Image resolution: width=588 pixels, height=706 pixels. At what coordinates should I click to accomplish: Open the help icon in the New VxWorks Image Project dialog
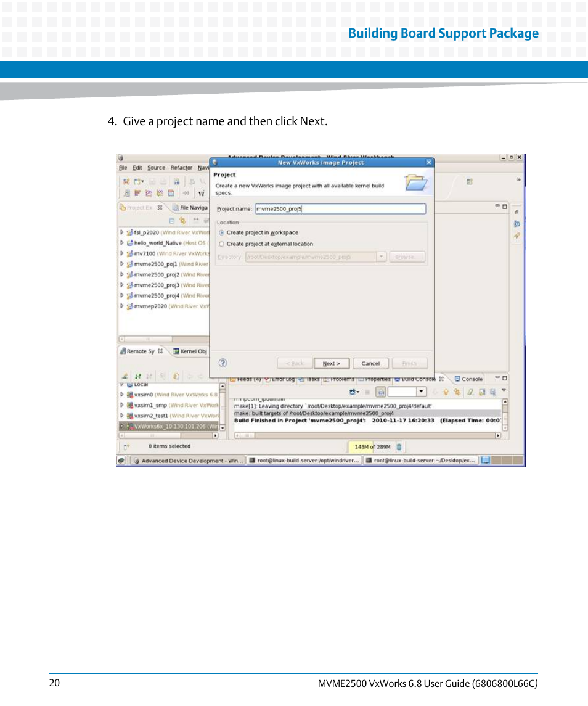pyautogui.click(x=223, y=363)
